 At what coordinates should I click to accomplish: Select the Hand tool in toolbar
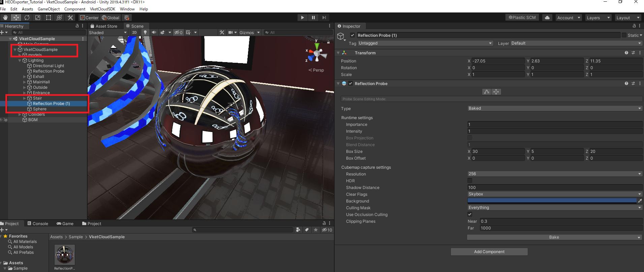pyautogui.click(x=5, y=18)
